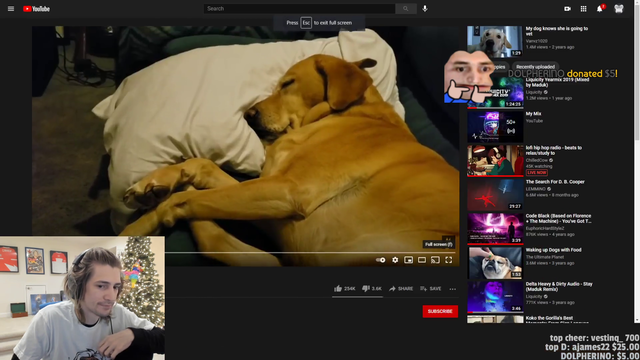Open the title My dog knows she is going to vet
The width and height of the screenshot is (640, 360).
[557, 31]
